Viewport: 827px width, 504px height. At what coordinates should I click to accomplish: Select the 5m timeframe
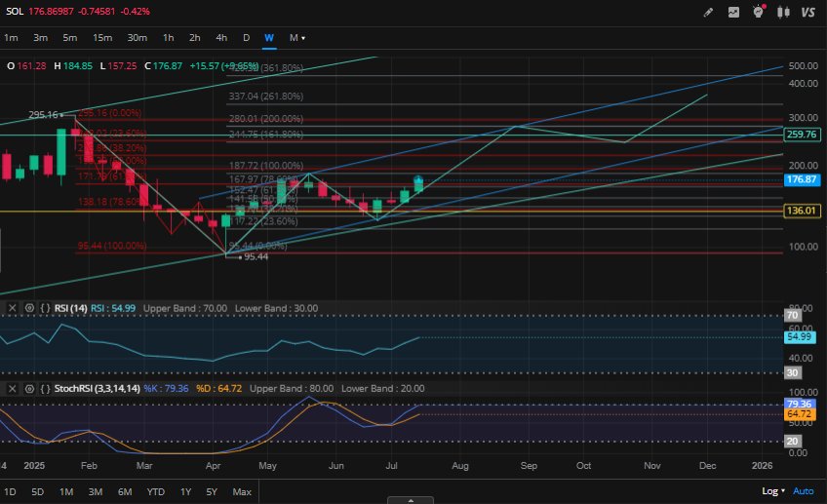pos(69,38)
